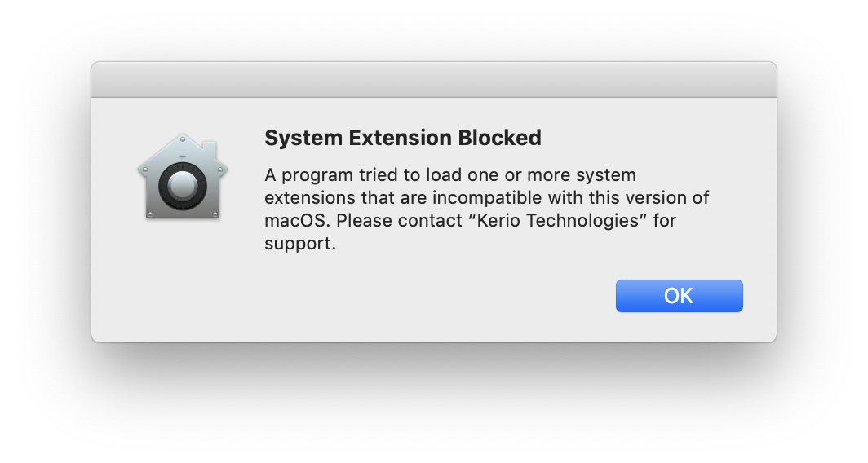
Task: Click the word "macOS" in the message
Action: click(295, 221)
